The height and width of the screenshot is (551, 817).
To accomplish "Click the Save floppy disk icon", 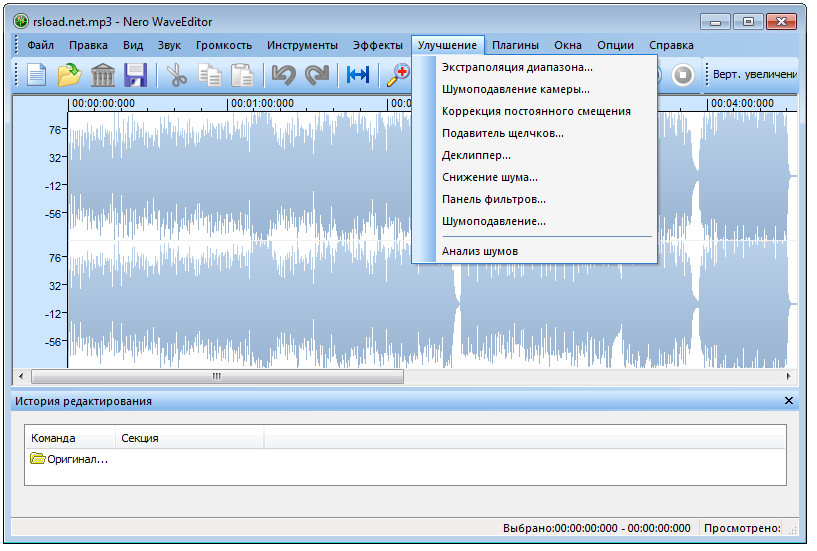I will (135, 75).
